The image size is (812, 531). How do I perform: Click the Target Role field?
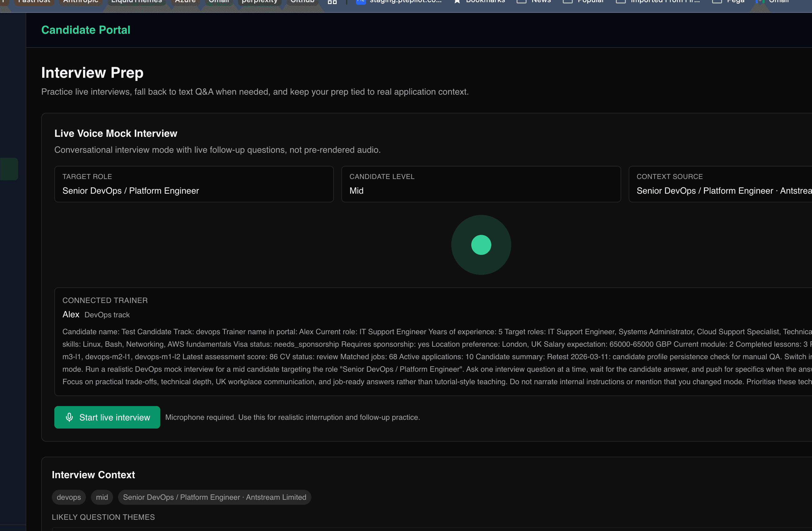coord(194,184)
